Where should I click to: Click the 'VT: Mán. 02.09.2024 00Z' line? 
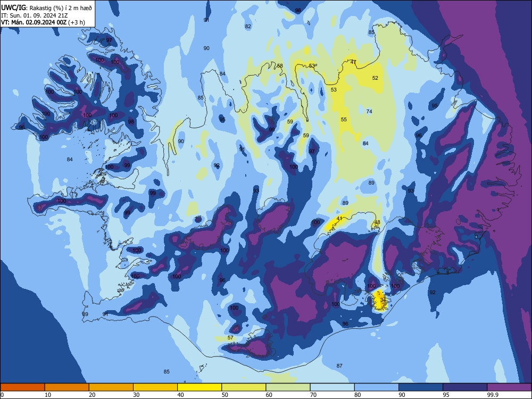[34, 22]
